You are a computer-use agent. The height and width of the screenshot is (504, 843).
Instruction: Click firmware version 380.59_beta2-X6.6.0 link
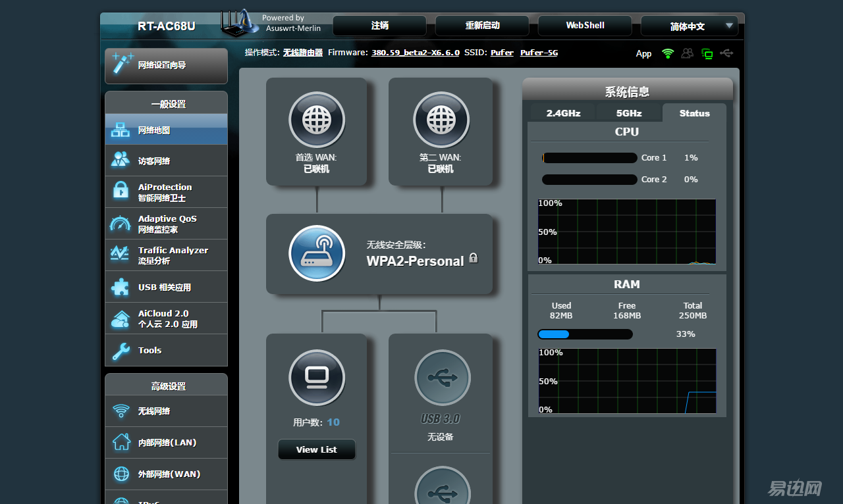tap(416, 53)
